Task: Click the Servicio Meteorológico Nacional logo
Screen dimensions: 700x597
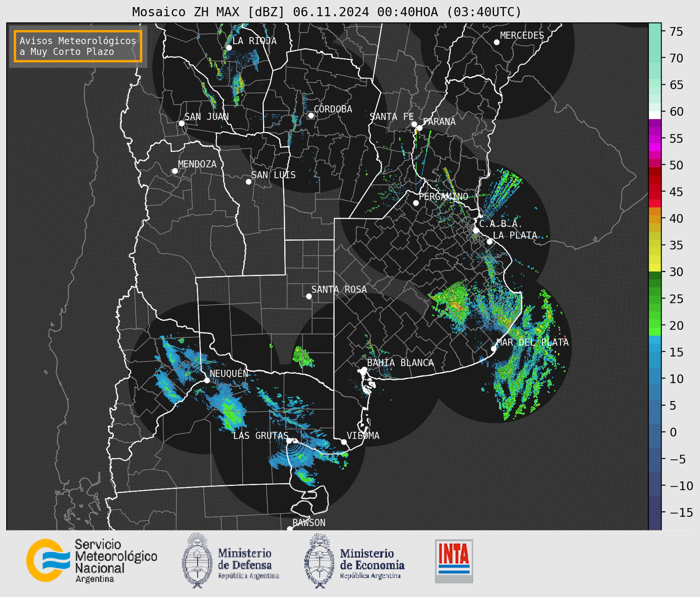Action: pyautogui.click(x=92, y=560)
